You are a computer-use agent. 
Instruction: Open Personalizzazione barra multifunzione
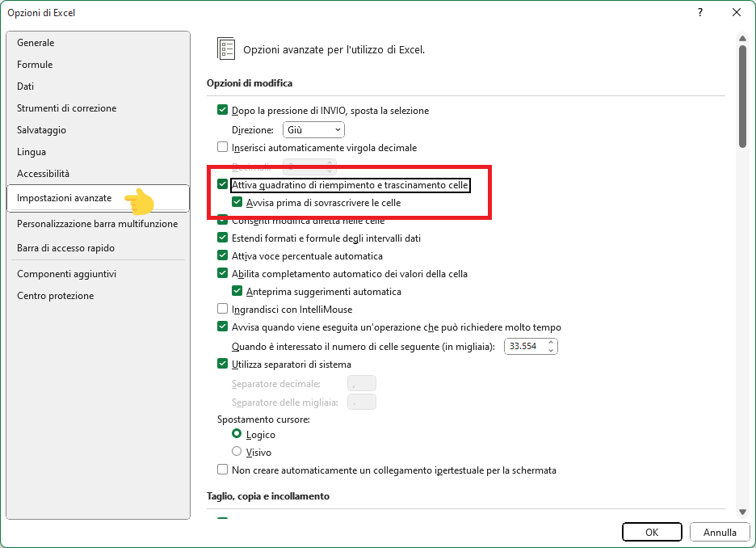click(98, 223)
